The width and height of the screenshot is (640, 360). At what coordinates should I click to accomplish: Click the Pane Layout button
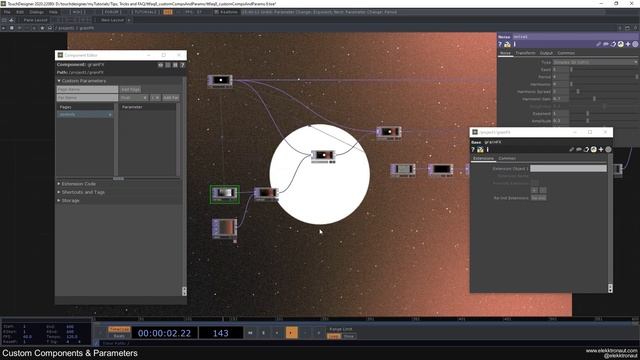(35, 20)
